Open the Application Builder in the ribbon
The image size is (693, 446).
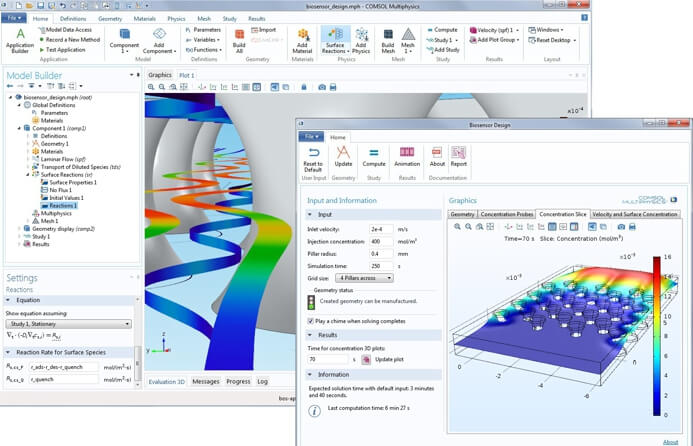[20, 41]
